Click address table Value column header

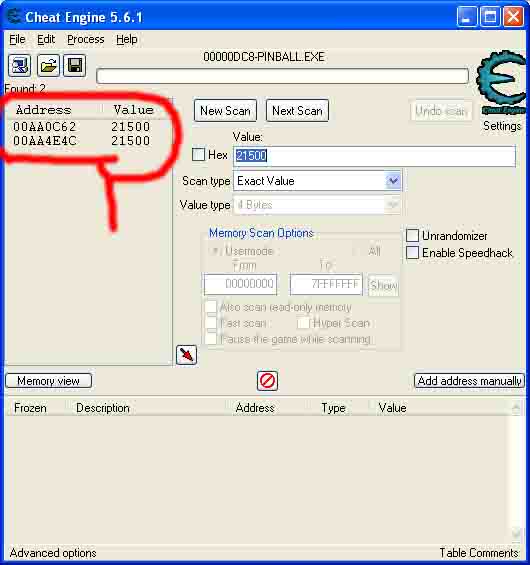(392, 408)
